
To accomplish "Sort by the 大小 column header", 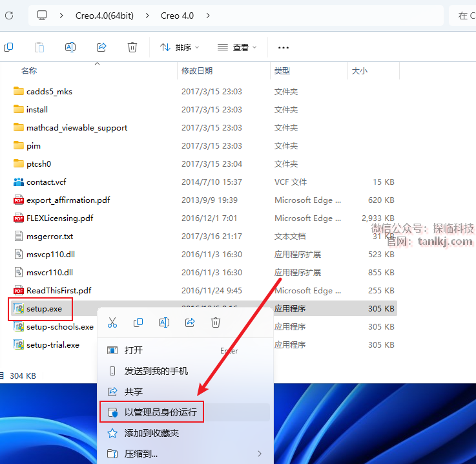I will point(360,70).
